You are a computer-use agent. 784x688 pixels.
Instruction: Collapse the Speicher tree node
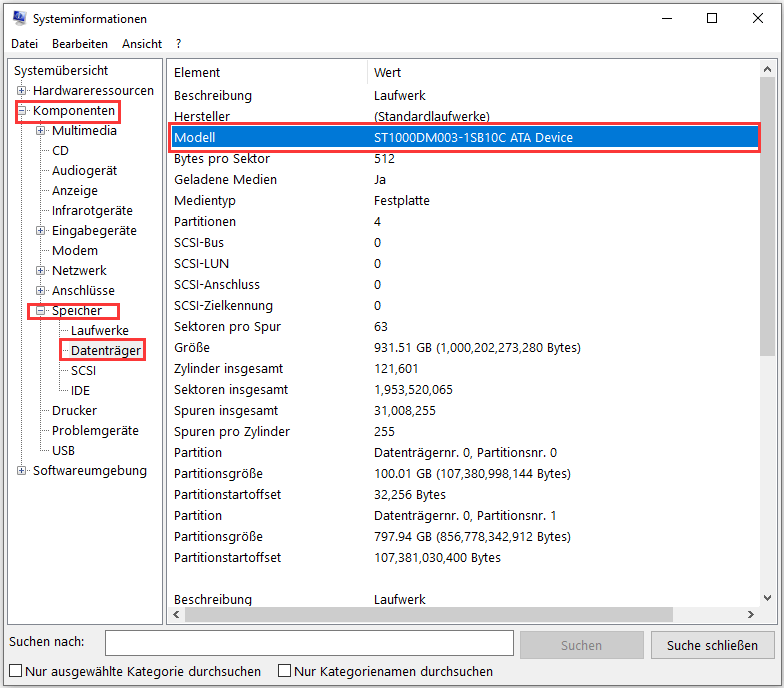click(x=41, y=311)
